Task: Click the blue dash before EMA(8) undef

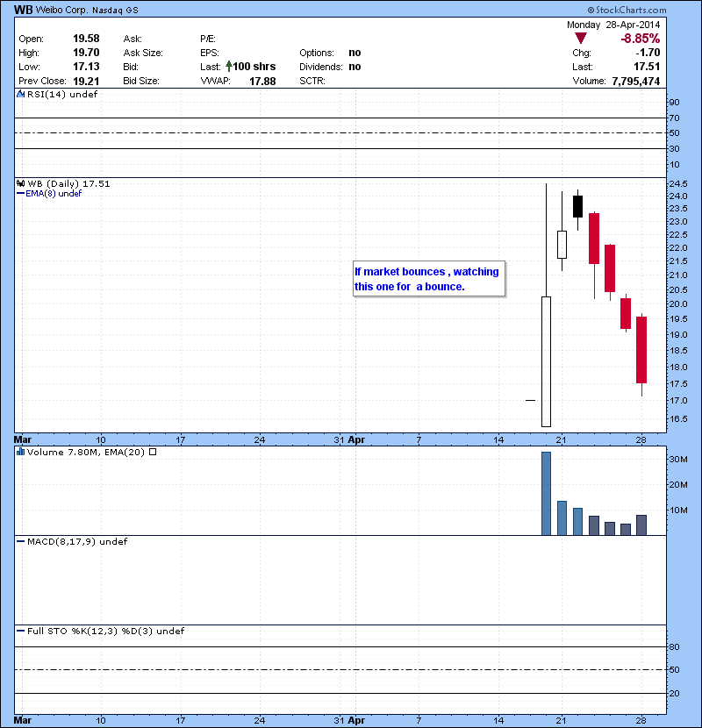Action: tap(20, 193)
